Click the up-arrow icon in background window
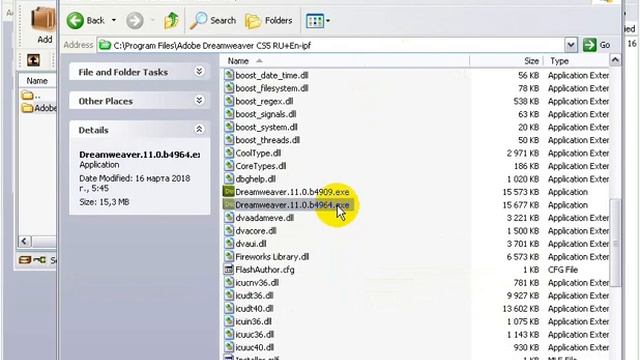Screen dimensions: 640x360 [x=33, y=60]
